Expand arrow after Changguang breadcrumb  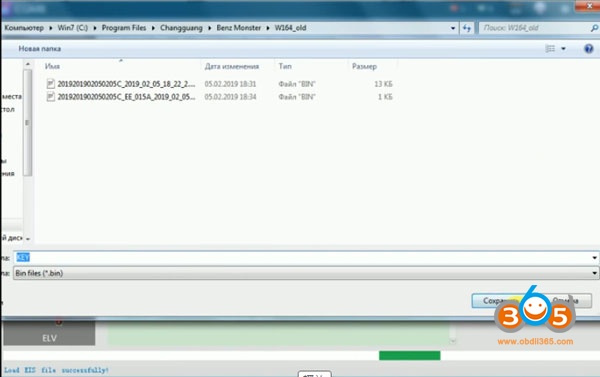coord(210,28)
